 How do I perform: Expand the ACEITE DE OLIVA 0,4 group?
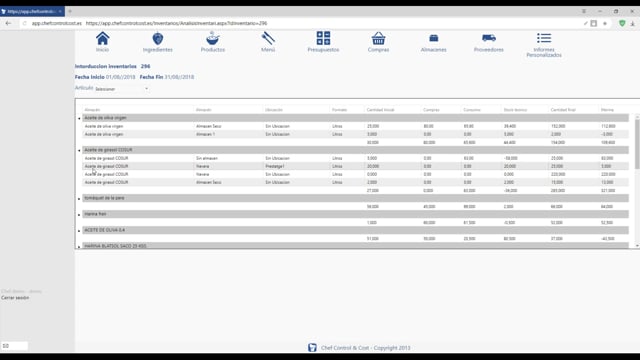[x=79, y=231]
